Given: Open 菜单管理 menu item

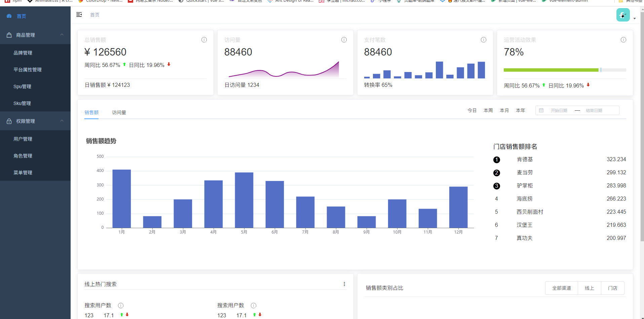Looking at the screenshot, I should pos(35,173).
